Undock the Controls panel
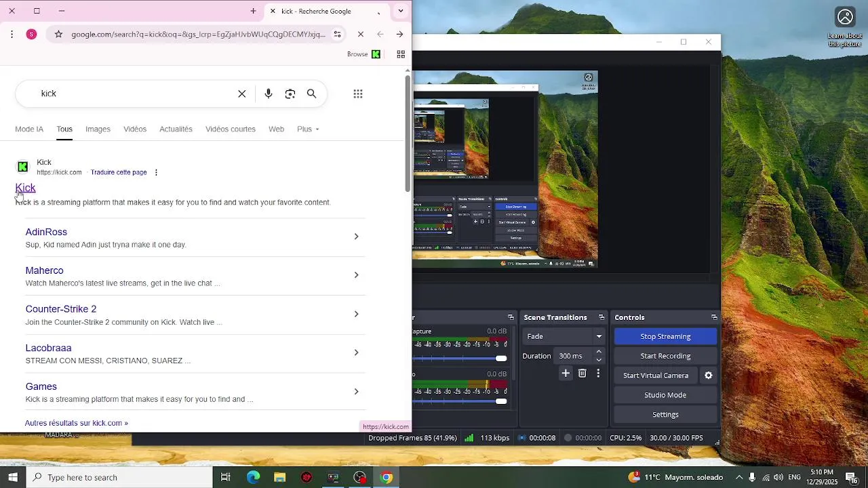Screen dimensions: 868x488 pos(714,317)
